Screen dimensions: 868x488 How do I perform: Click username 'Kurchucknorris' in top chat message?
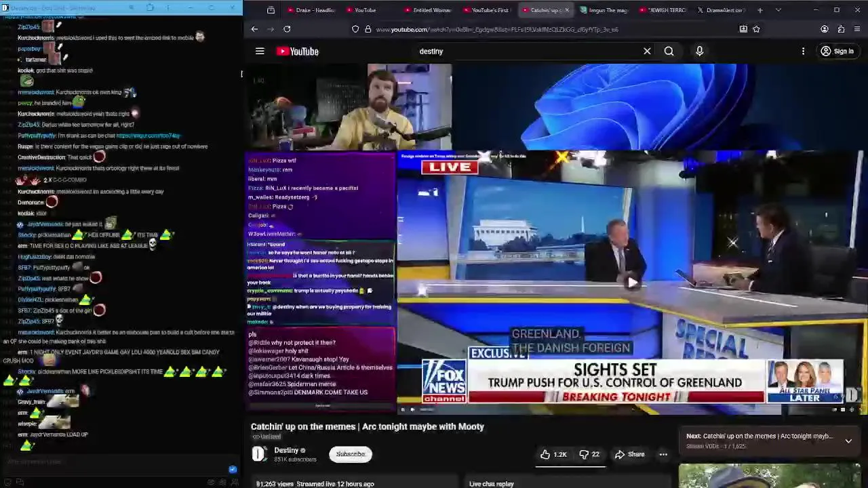(x=36, y=38)
